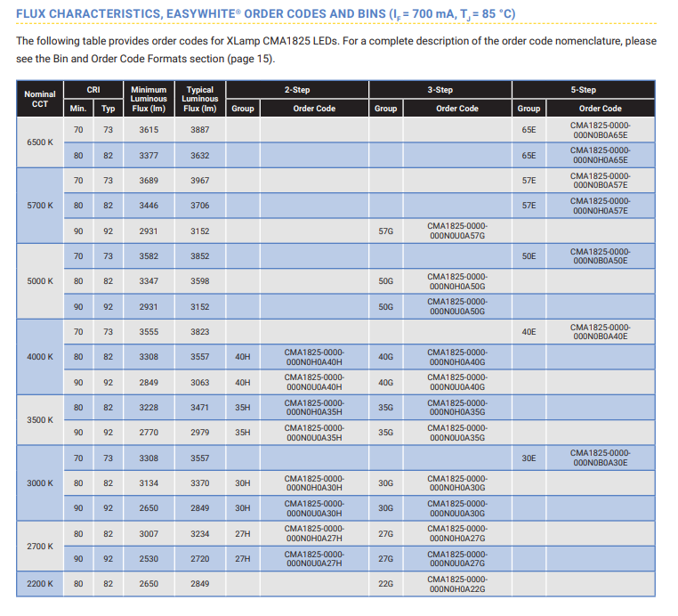This screenshot has height=616, width=678.
Task: Click minimum flux value 3347
Action: pyautogui.click(x=149, y=281)
